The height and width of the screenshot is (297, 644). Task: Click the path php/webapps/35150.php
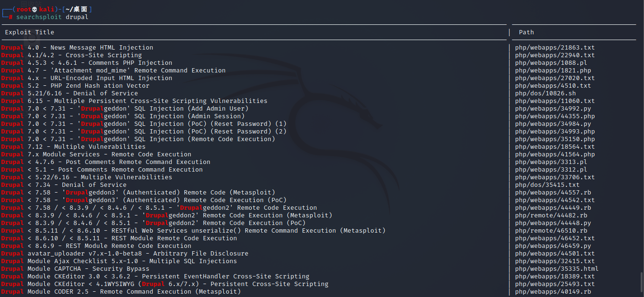tap(555, 139)
